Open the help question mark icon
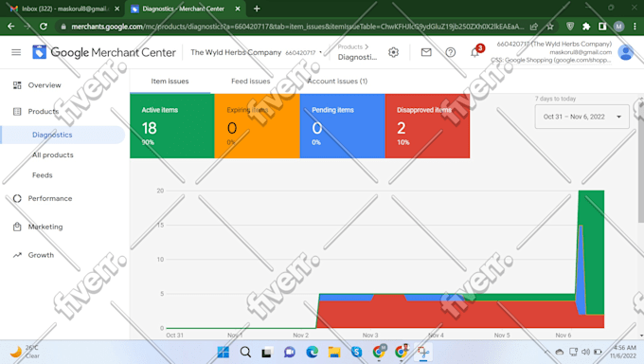This screenshot has height=364, width=644. click(x=451, y=52)
